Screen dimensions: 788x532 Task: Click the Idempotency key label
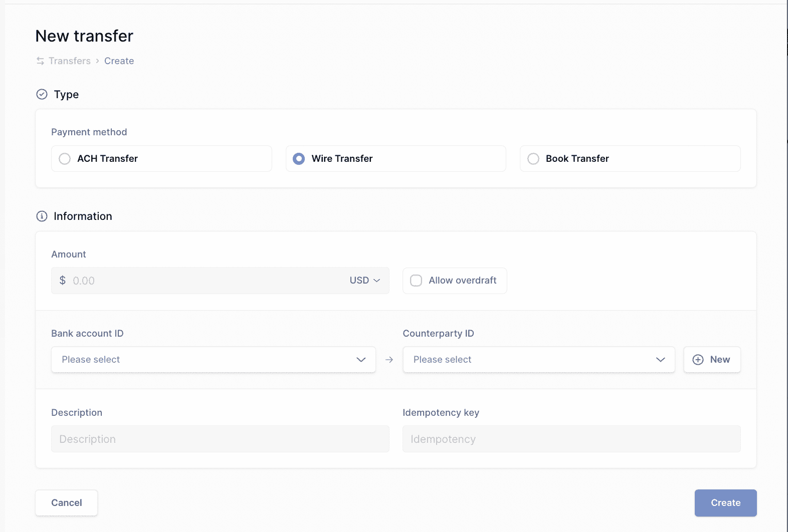[441, 412]
